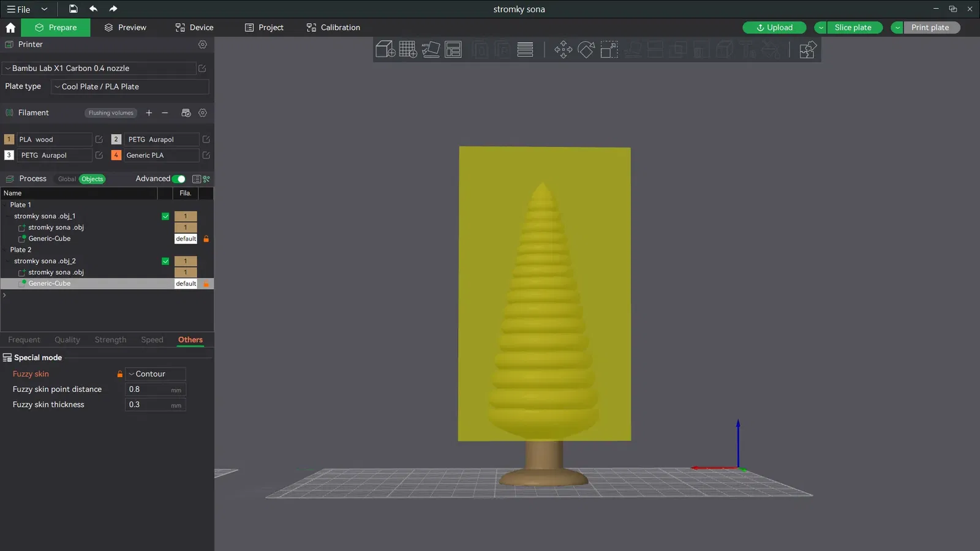Remove a filament with the minus icon
This screenshot has width=980, height=551.
165,113
